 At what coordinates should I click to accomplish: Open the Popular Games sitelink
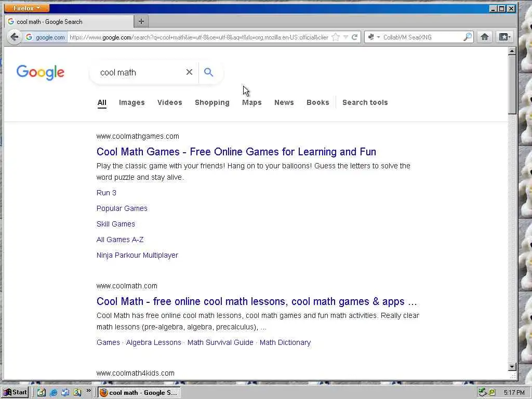122,208
